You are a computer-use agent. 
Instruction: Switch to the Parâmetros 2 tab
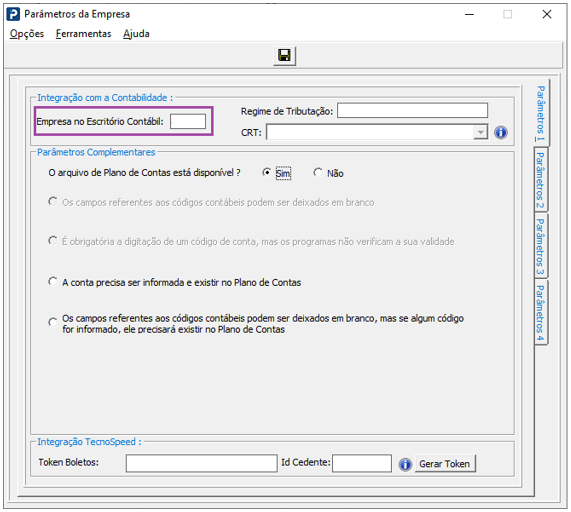(541, 180)
